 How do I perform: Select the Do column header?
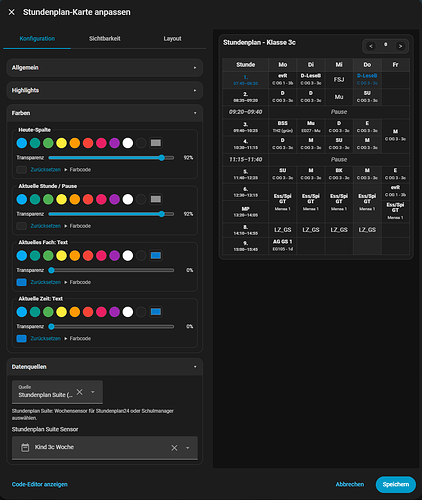pos(367,65)
